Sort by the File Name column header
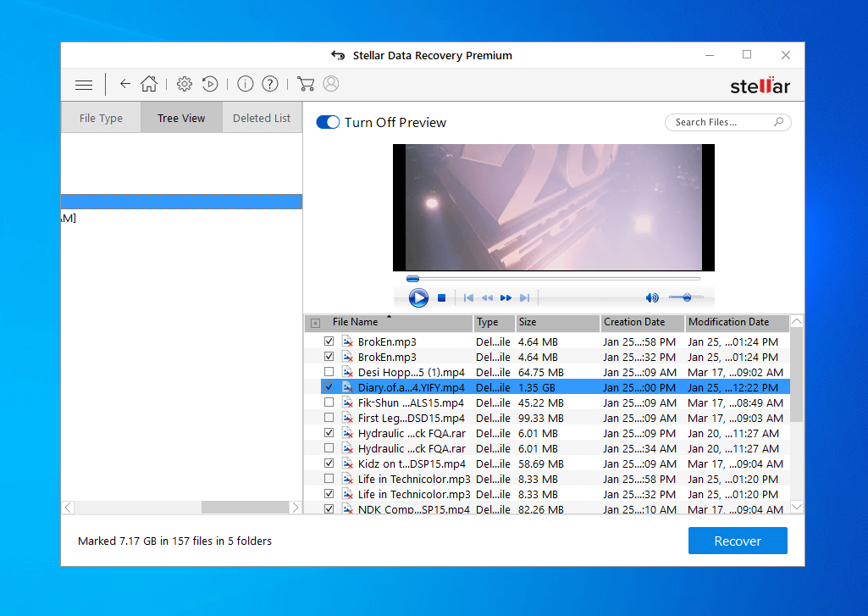This screenshot has width=868, height=616. (355, 322)
